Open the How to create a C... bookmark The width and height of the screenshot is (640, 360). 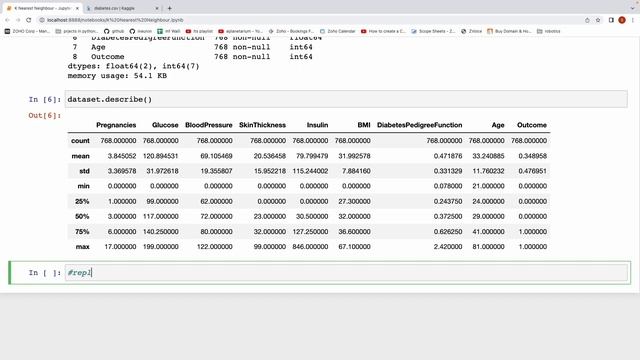click(383, 31)
